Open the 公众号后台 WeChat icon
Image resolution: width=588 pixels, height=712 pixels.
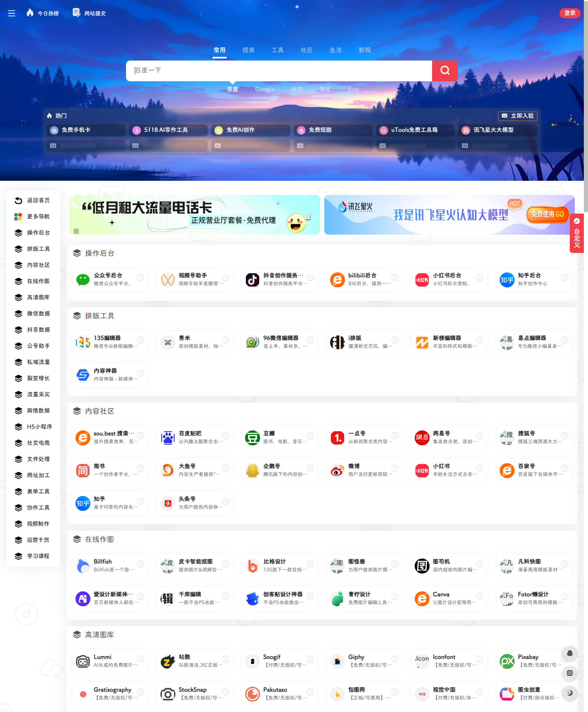click(x=83, y=279)
